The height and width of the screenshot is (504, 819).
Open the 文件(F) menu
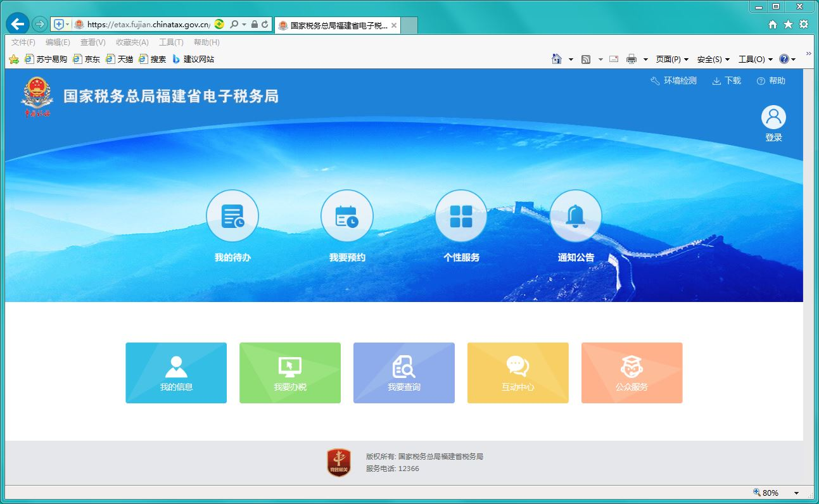[23, 42]
